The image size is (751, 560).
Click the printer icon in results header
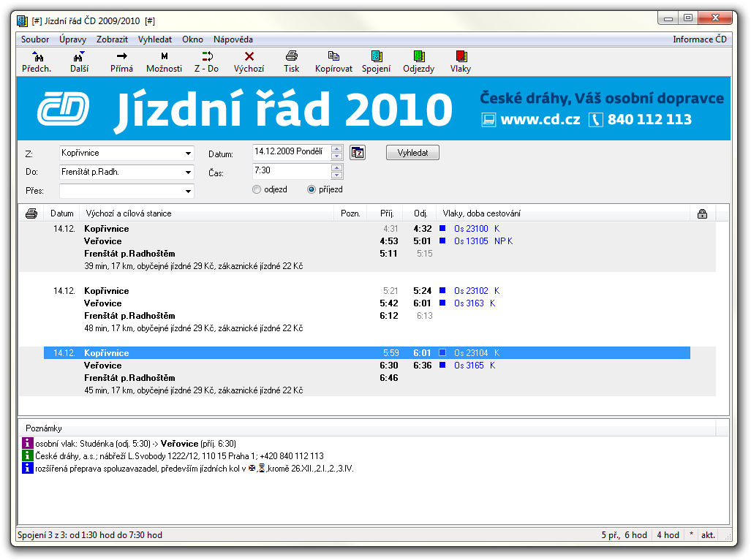(31, 213)
